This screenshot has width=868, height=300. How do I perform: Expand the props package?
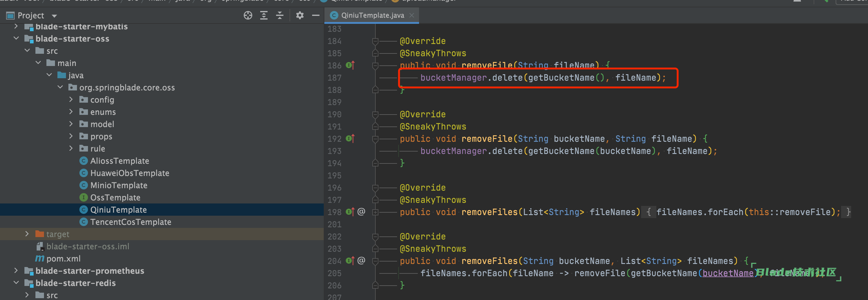pyautogui.click(x=71, y=136)
